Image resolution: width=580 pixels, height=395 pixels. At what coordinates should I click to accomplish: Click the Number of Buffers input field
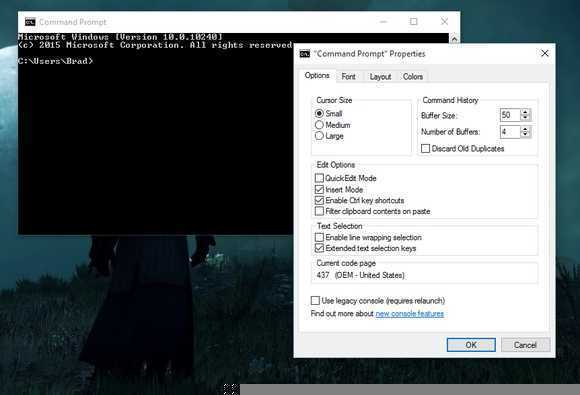tap(510, 132)
